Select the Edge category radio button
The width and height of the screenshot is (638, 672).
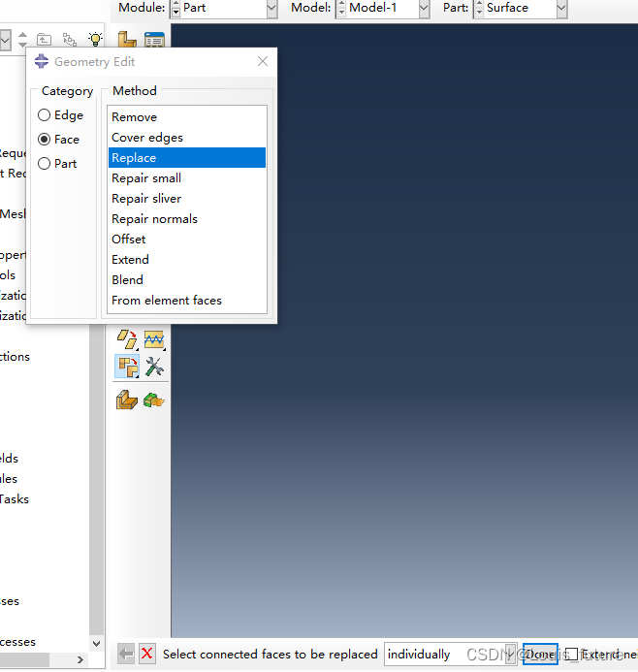[45, 115]
